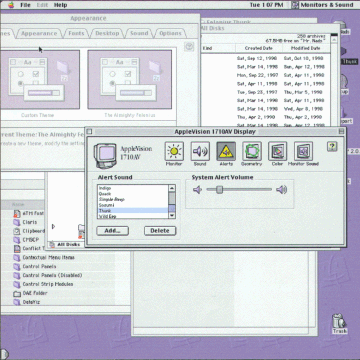Sort by the Kind column header

[x=218, y=48]
